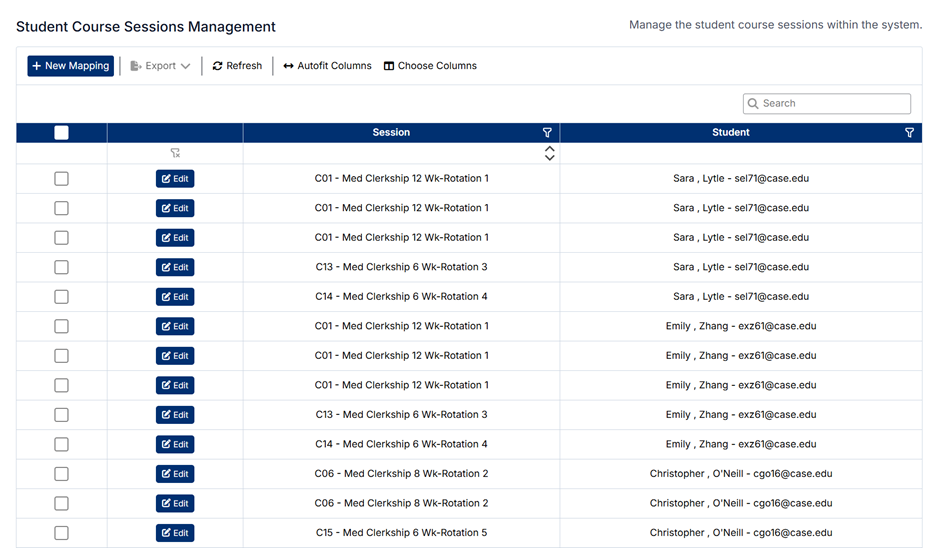Sort by the Session column header

pos(391,132)
